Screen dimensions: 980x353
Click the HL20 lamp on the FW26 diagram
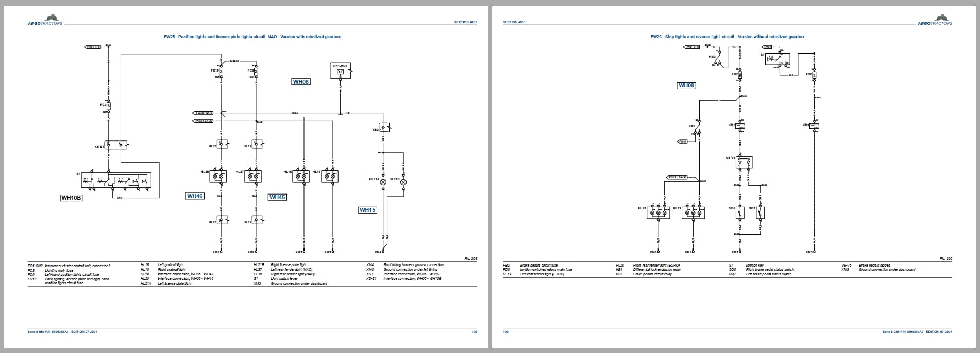658,213
